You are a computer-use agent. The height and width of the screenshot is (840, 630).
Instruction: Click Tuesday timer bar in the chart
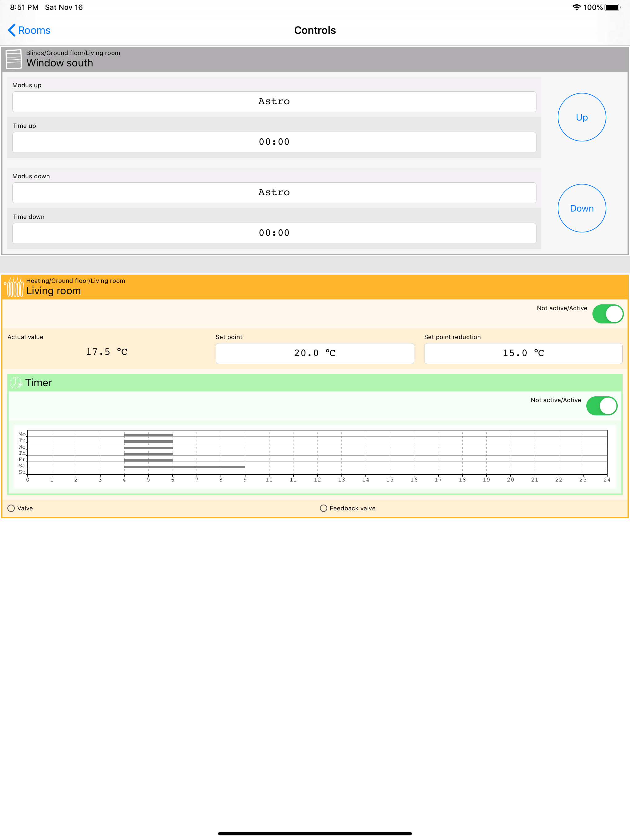click(x=149, y=441)
